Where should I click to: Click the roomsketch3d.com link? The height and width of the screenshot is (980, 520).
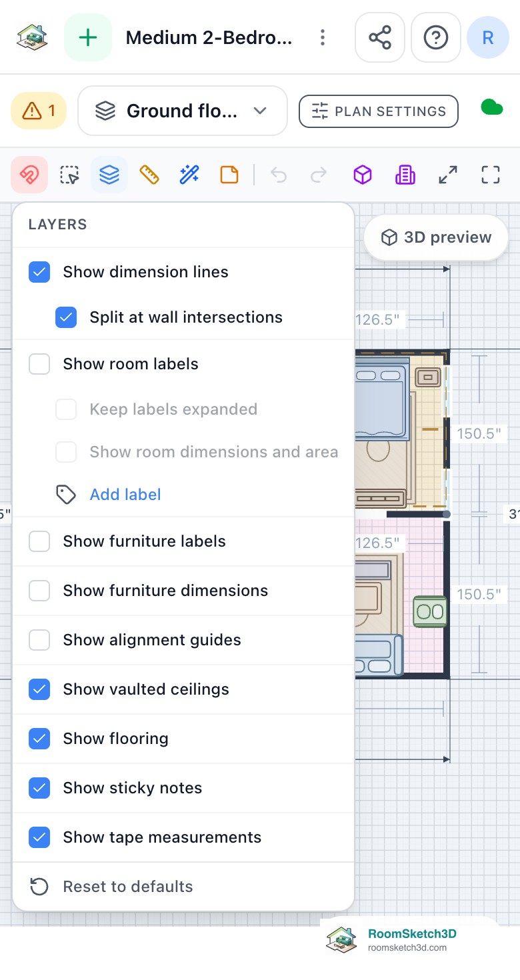(407, 948)
